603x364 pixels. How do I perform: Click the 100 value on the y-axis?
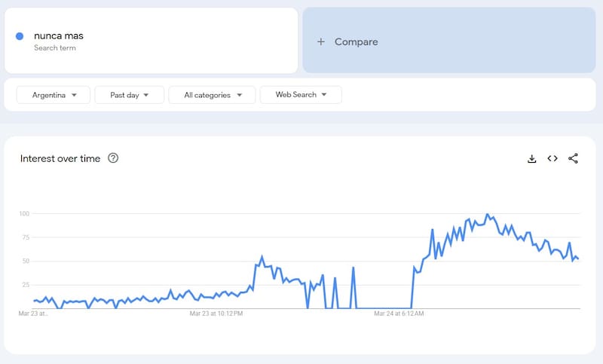[x=23, y=214]
